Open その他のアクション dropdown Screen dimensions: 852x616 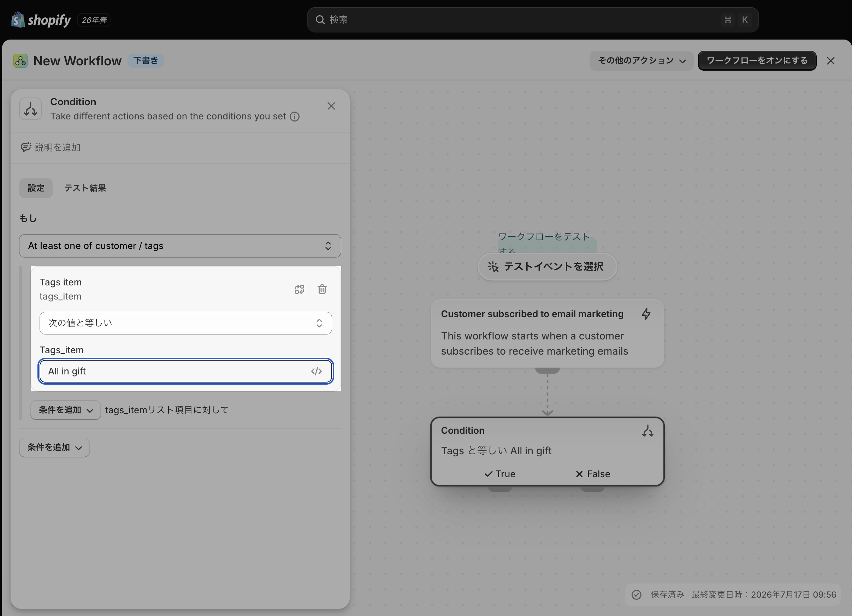[641, 60]
